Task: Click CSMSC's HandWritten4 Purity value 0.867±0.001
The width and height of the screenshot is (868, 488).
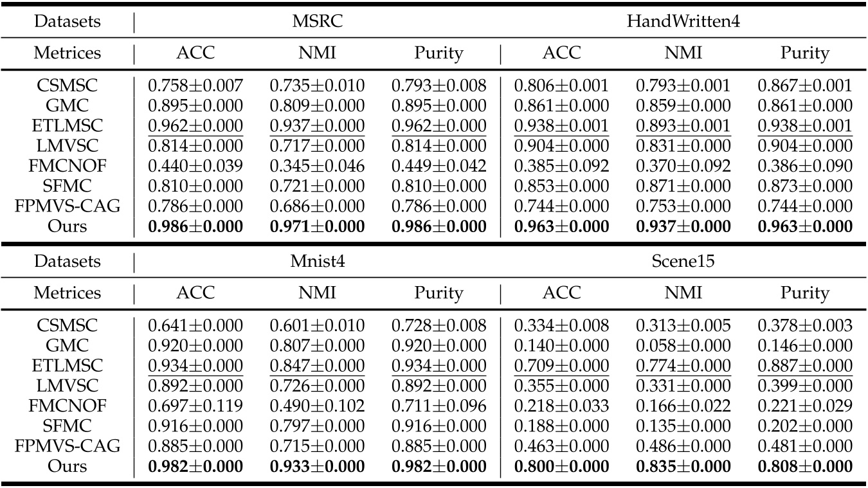Action: pyautogui.click(x=804, y=86)
